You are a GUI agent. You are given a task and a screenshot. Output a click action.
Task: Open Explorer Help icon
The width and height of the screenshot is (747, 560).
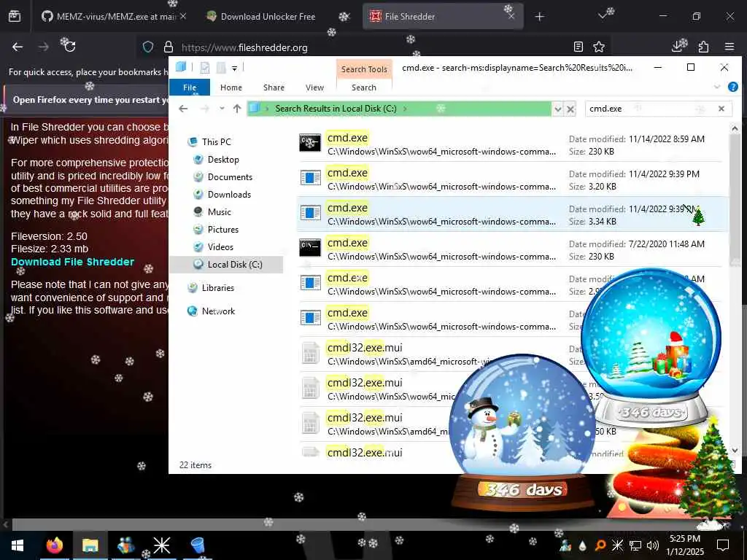[732, 87]
